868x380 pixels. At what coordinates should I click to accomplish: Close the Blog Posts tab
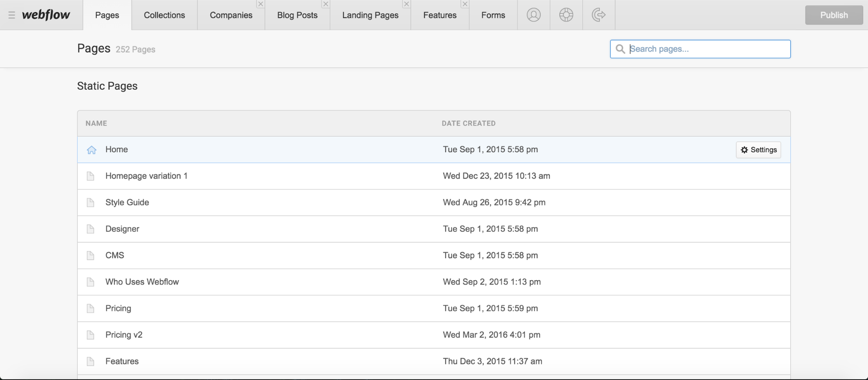(326, 4)
